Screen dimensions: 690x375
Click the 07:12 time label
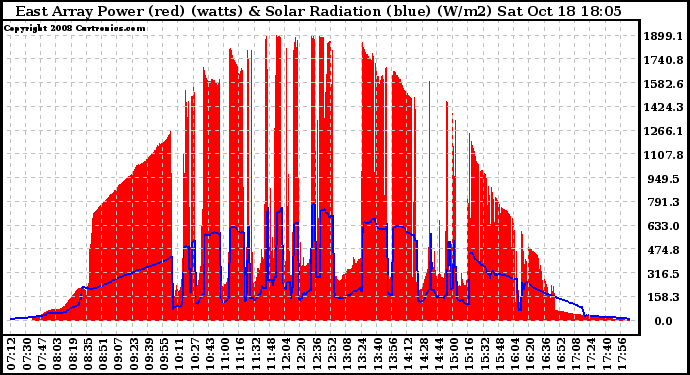point(11,353)
